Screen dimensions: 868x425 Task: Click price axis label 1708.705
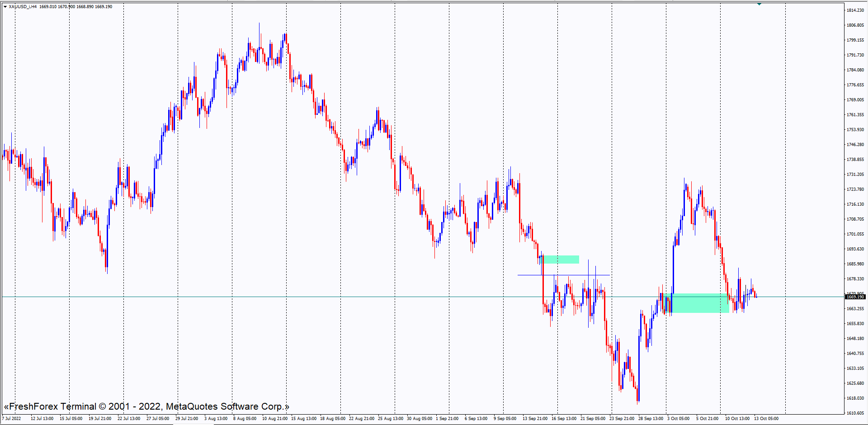855,219
